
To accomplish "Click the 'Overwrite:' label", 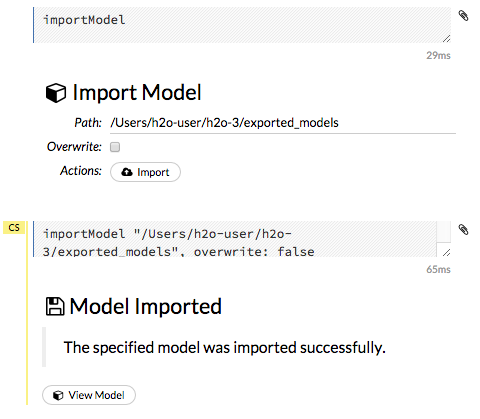I will point(74,147).
